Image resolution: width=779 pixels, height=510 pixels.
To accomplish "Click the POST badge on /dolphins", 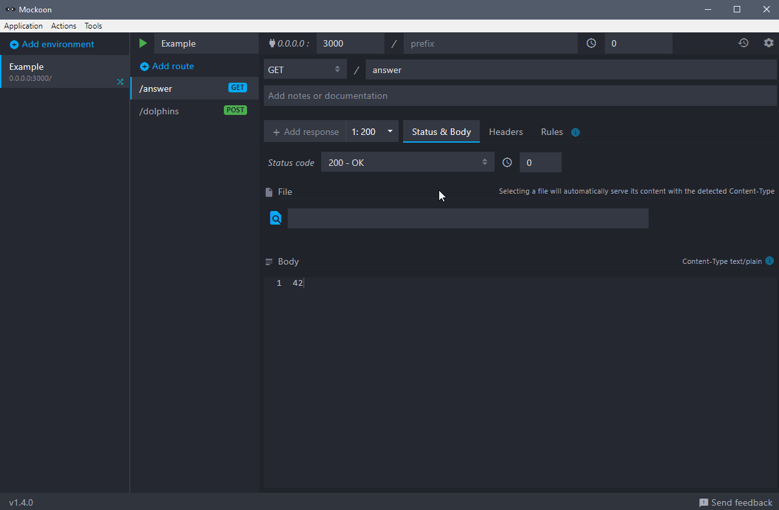I will click(235, 110).
